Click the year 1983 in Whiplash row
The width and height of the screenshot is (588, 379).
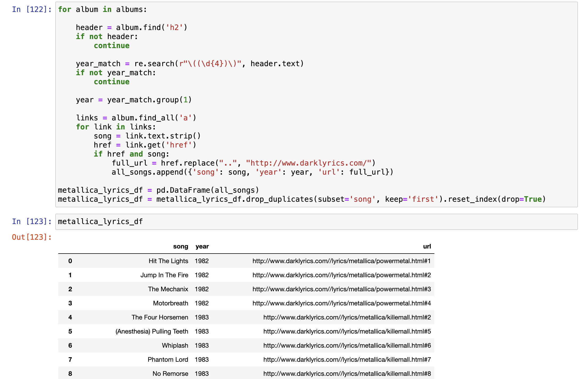202,346
